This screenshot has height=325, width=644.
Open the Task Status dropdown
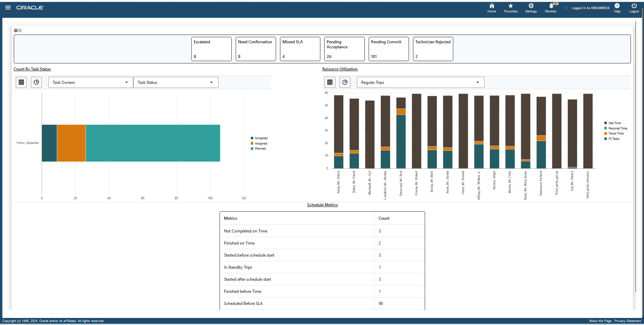(x=175, y=82)
